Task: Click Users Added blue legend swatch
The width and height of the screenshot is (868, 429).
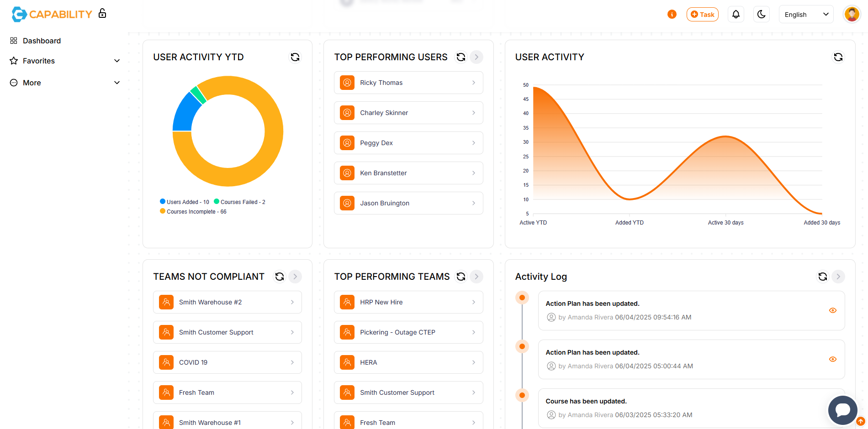Action: 163,202
